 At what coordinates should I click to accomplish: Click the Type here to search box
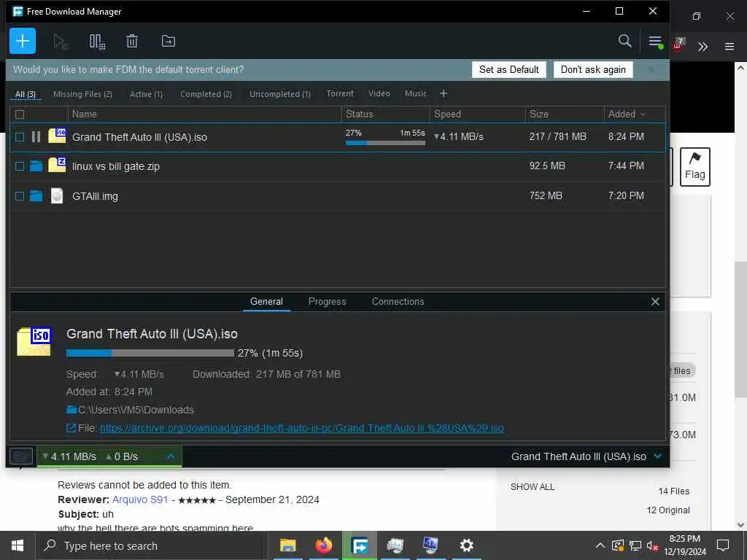(x=152, y=545)
